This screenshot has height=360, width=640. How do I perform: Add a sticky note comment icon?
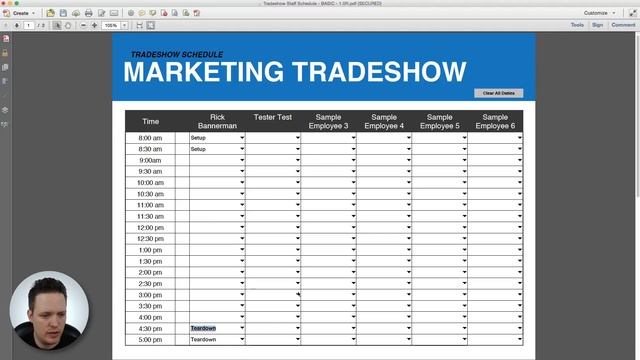(x=142, y=13)
